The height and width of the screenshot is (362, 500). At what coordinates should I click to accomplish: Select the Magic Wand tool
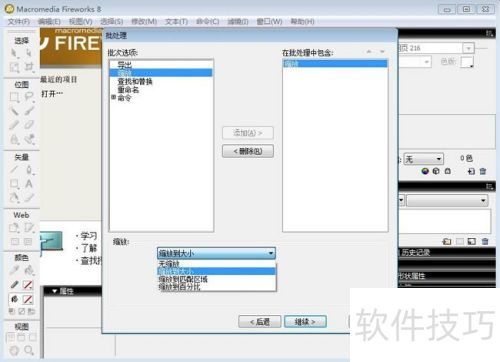point(14,111)
